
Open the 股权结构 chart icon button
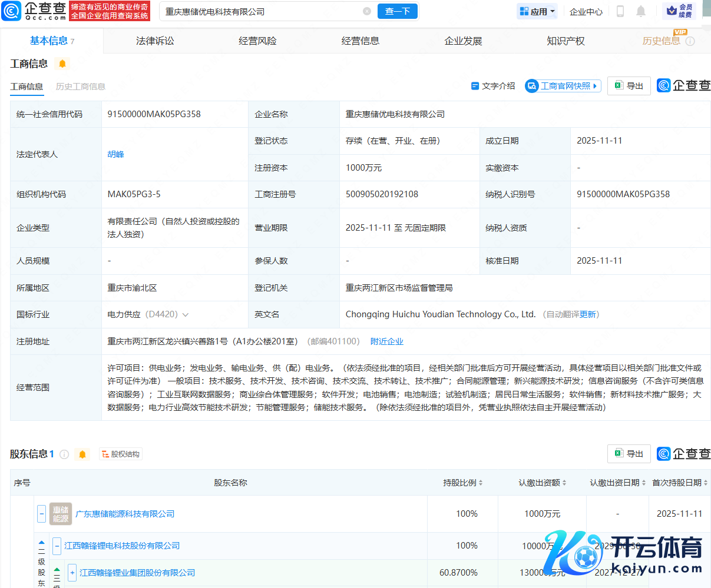coord(121,454)
